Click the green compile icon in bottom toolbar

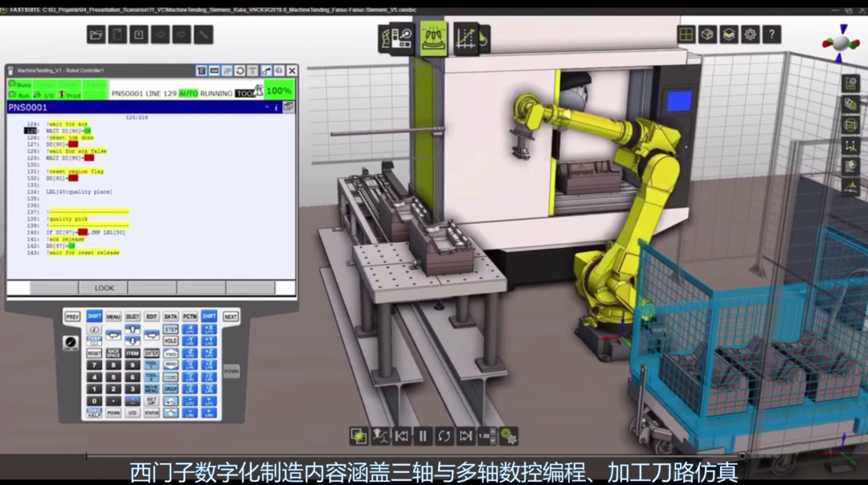pyautogui.click(x=358, y=434)
